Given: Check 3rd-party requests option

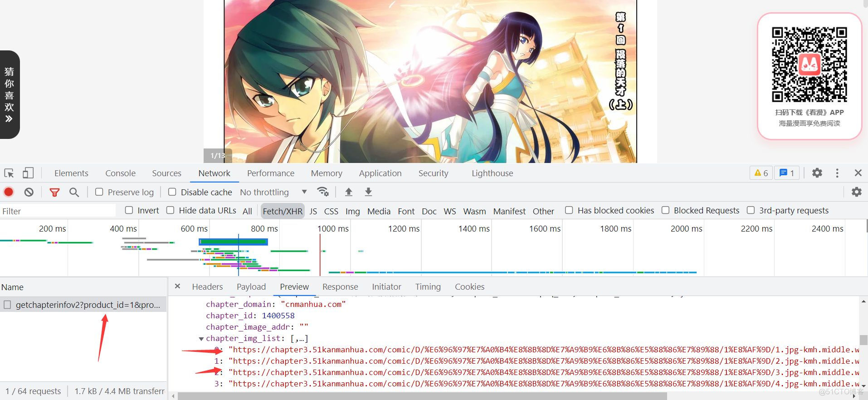Looking at the screenshot, I should pos(751,210).
